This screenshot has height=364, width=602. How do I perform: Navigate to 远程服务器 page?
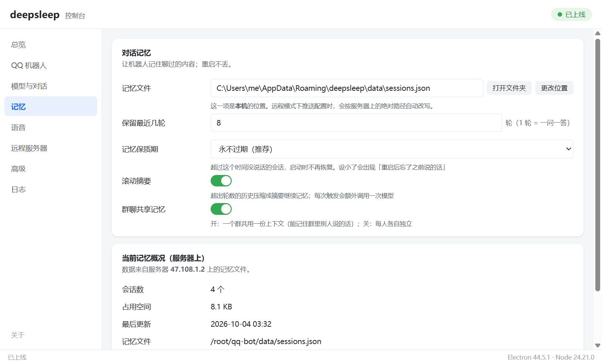tap(51, 148)
